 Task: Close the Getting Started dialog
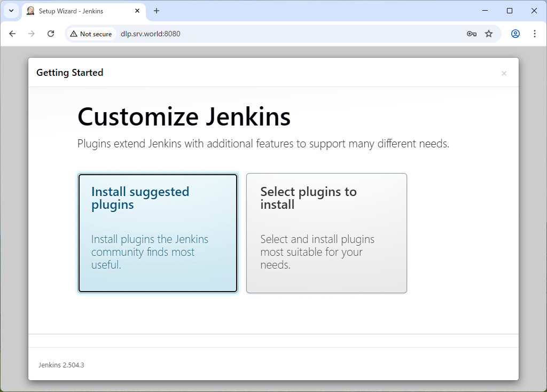[x=504, y=73]
